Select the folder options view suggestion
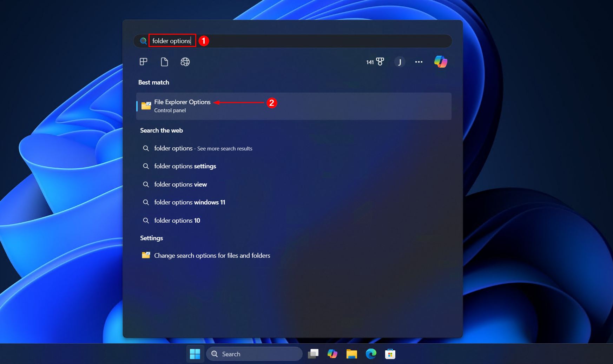The height and width of the screenshot is (364, 613). [180, 184]
